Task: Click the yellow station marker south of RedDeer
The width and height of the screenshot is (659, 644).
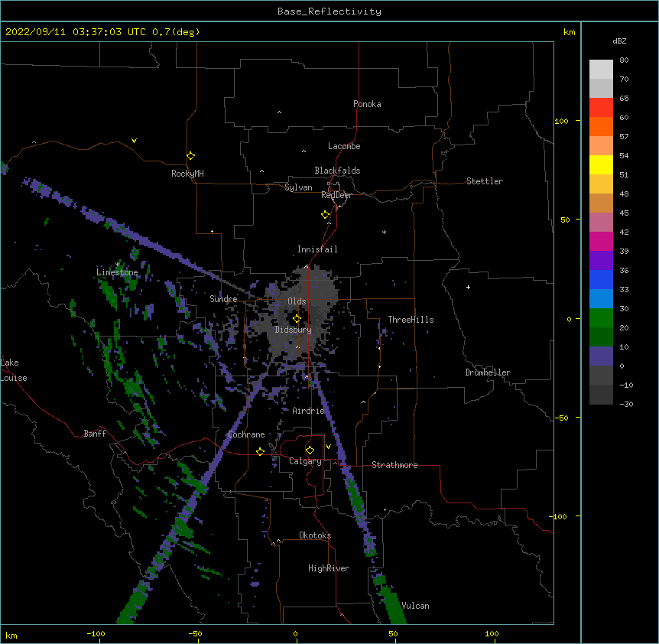Action: pos(326,215)
